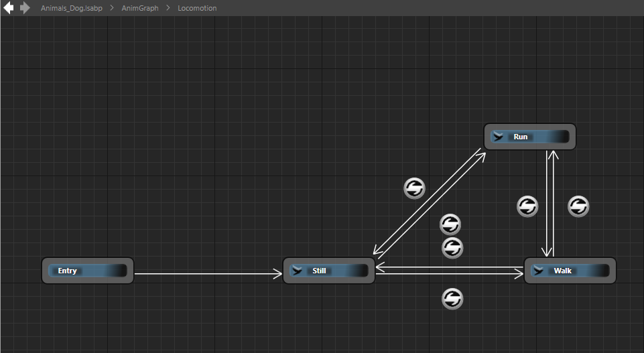This screenshot has width=644, height=353.
Task: Select the Walk state node label
Action: (563, 271)
